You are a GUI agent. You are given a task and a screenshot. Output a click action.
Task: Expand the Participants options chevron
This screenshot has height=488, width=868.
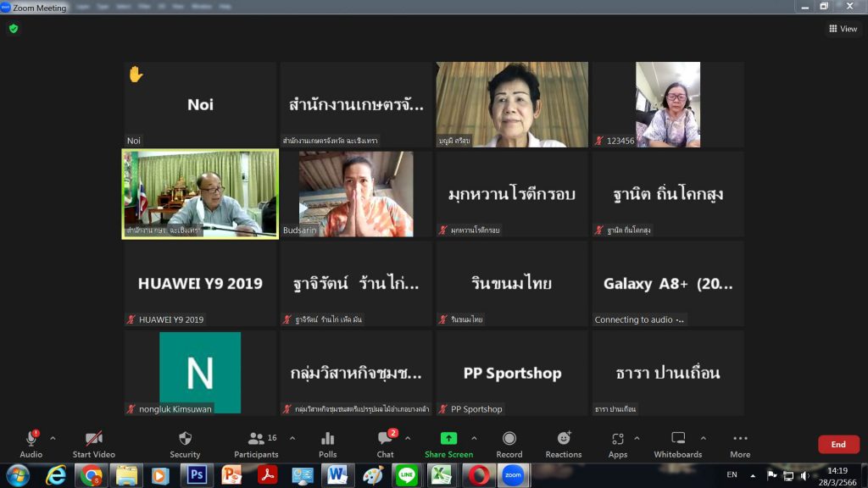[292, 438]
